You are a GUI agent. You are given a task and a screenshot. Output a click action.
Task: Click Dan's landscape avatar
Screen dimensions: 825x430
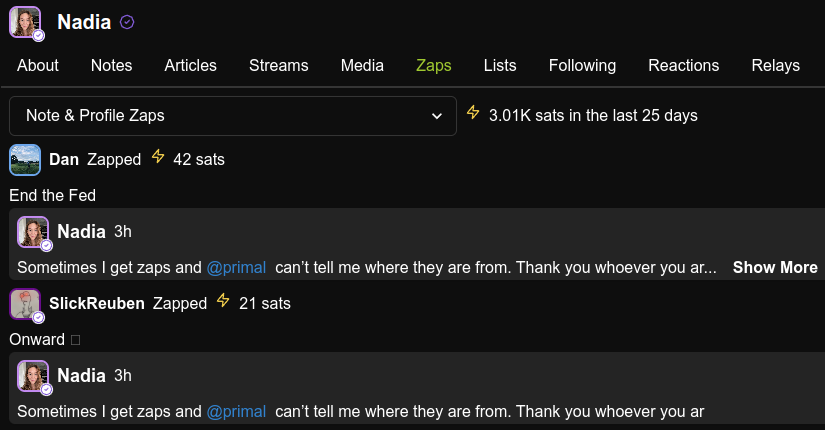25,160
